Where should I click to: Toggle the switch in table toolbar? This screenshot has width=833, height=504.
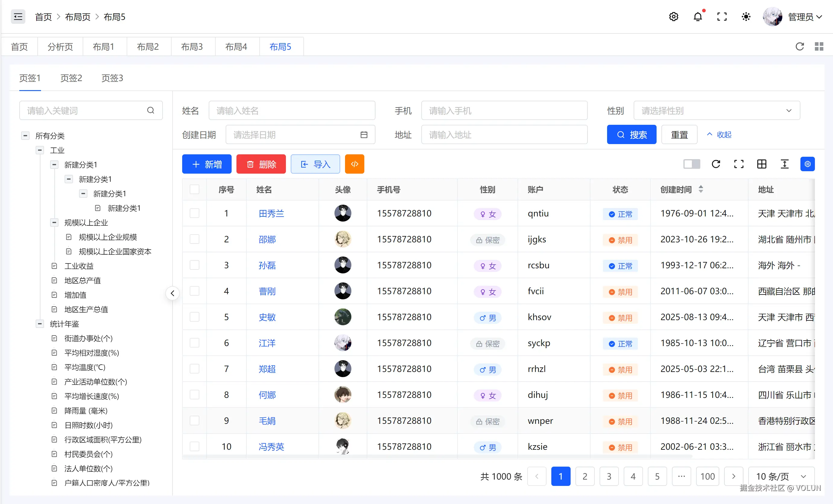pos(691,164)
